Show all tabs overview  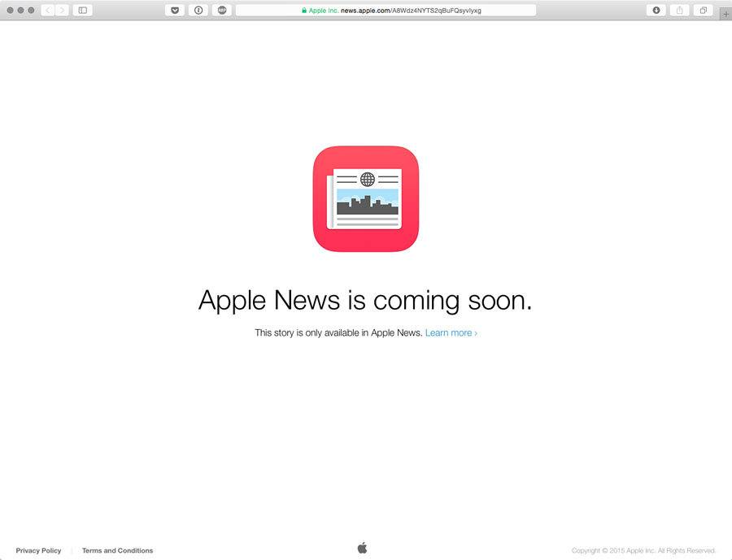pyautogui.click(x=703, y=11)
